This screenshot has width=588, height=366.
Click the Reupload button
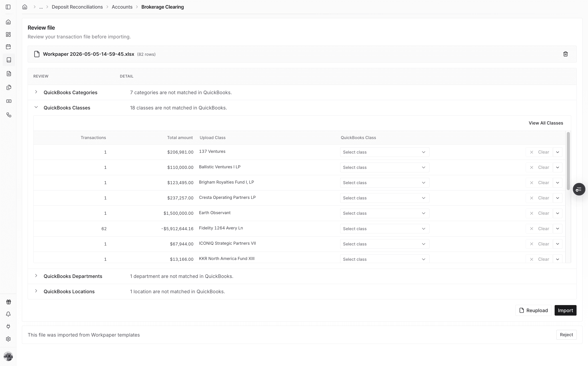click(x=533, y=310)
